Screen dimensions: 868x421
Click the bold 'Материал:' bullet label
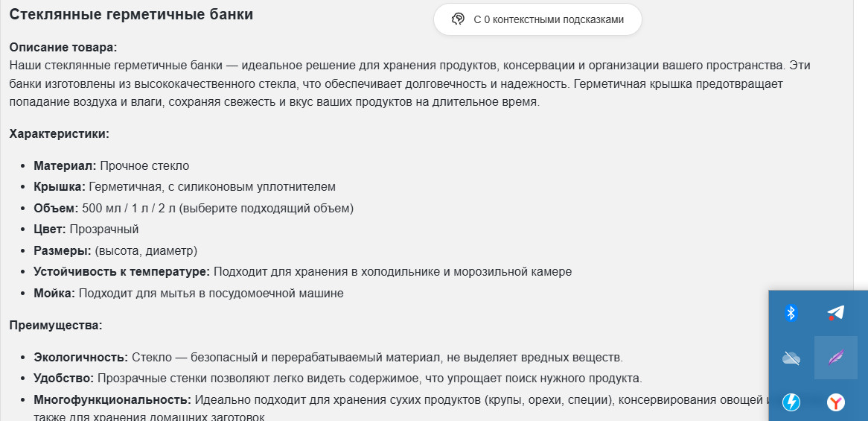pos(65,165)
